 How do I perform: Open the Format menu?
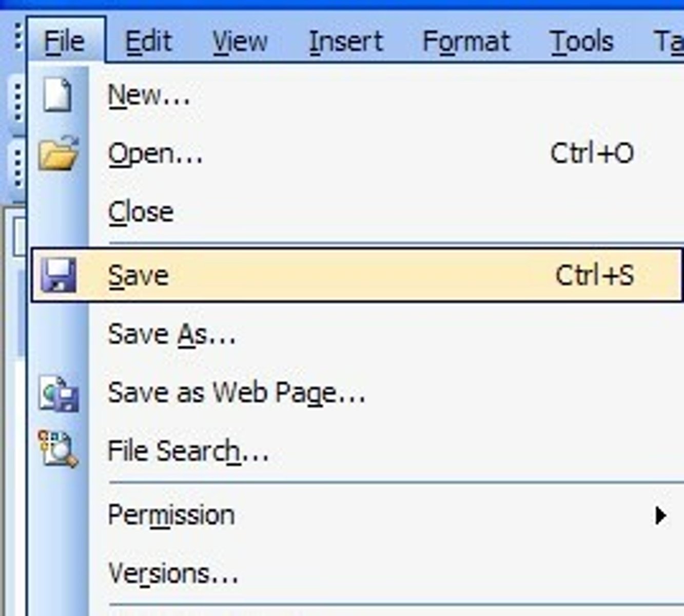pyautogui.click(x=466, y=41)
